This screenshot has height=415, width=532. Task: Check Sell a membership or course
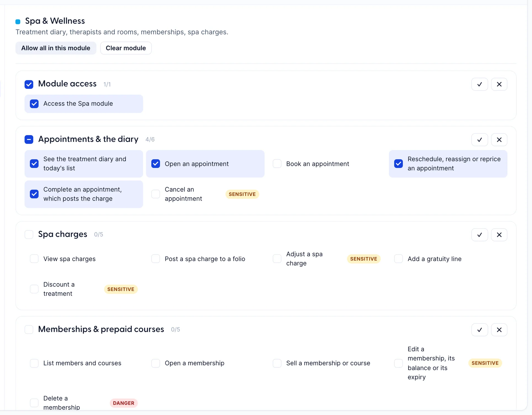(277, 363)
